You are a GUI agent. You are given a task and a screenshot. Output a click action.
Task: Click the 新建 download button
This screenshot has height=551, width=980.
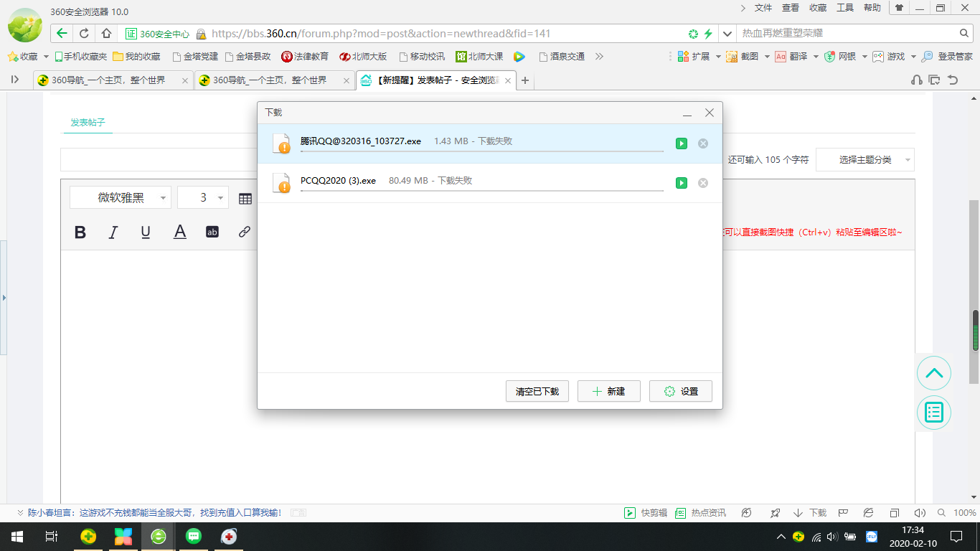pos(609,391)
